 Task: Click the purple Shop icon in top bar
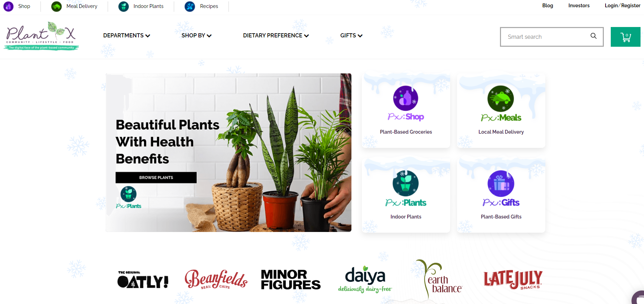(8, 6)
